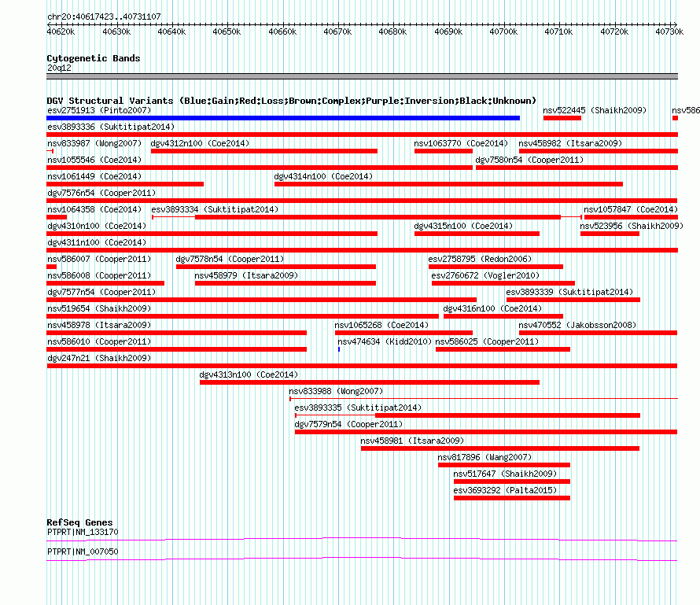Open esv3893334 (Suktitipat2014) variant
700x605 pixels.
tap(215, 209)
